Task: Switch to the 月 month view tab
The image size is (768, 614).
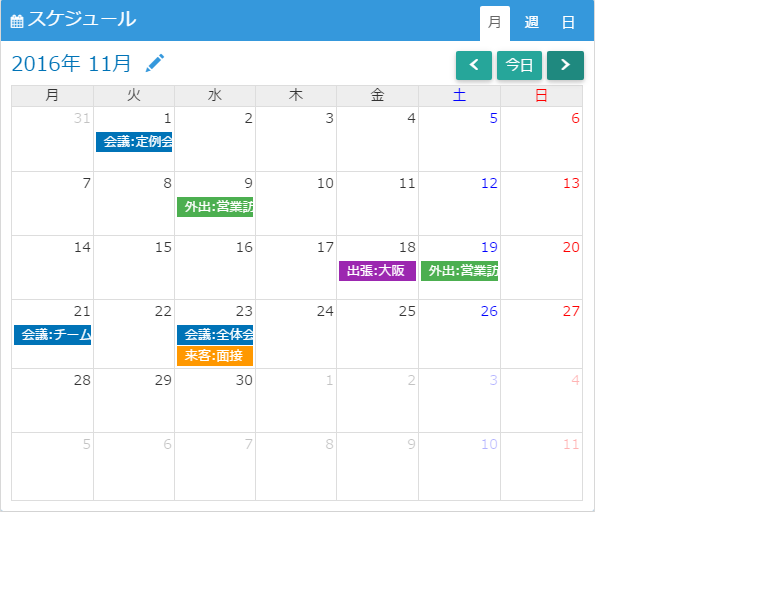Action: [x=495, y=23]
